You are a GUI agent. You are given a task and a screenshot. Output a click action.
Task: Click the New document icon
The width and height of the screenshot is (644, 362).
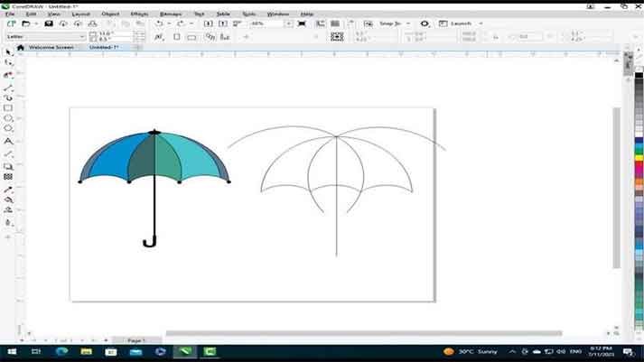click(x=11, y=23)
